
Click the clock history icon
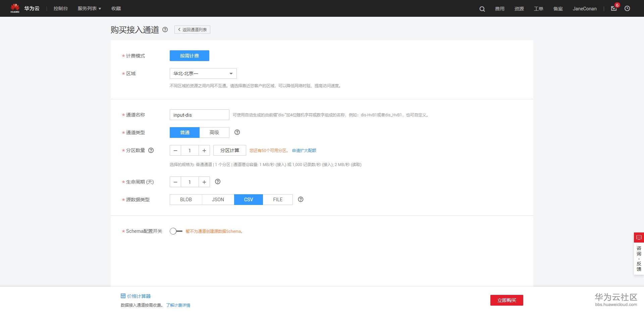pyautogui.click(x=627, y=8)
